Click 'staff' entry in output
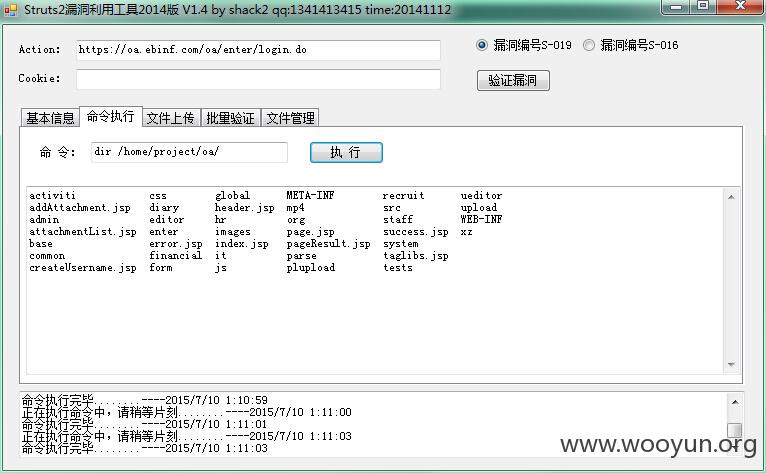Image resolution: width=766 pixels, height=473 pixels. pos(398,219)
